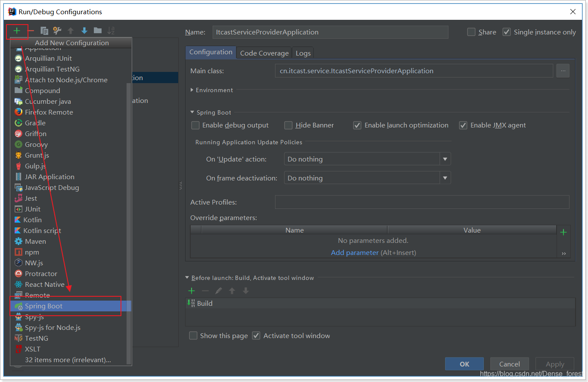Toggle the Share checkbox
This screenshot has width=588, height=382.
coord(471,32)
